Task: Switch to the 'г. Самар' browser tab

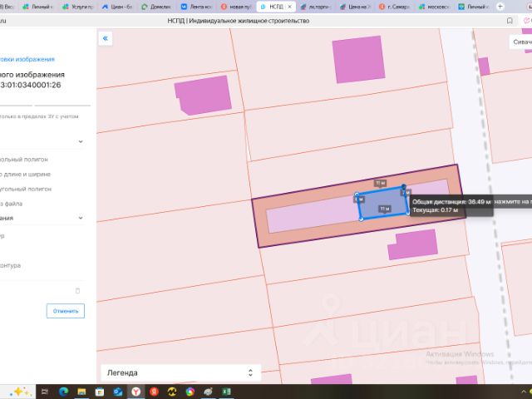Action: coord(395,7)
